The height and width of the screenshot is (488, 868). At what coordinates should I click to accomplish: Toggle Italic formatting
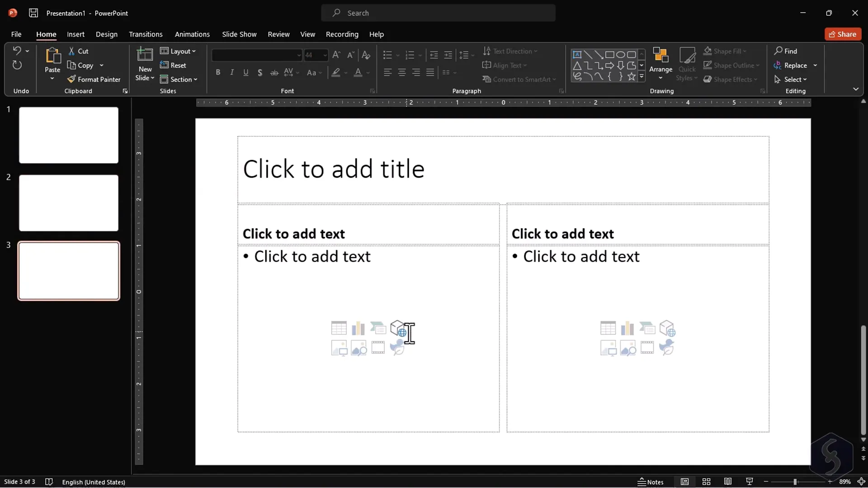click(232, 72)
